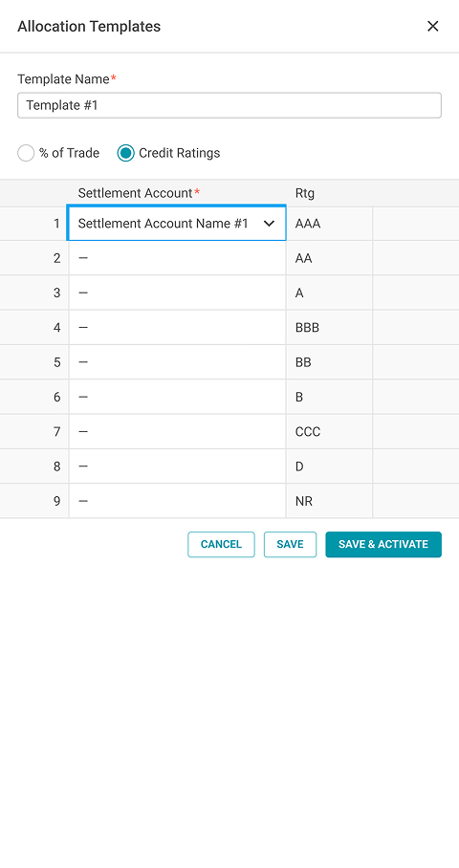Click the Rtg column header
459x868 pixels.
(x=305, y=193)
